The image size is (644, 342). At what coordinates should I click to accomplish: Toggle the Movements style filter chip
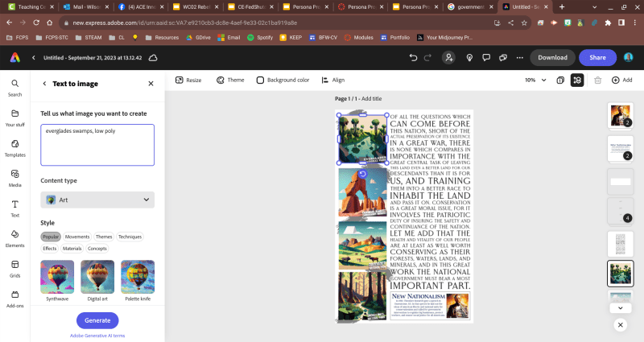[77, 237]
